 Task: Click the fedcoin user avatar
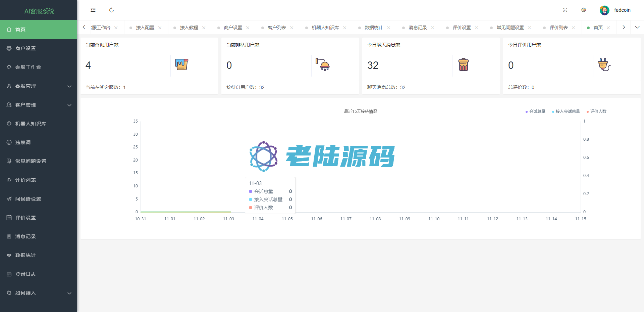[604, 10]
